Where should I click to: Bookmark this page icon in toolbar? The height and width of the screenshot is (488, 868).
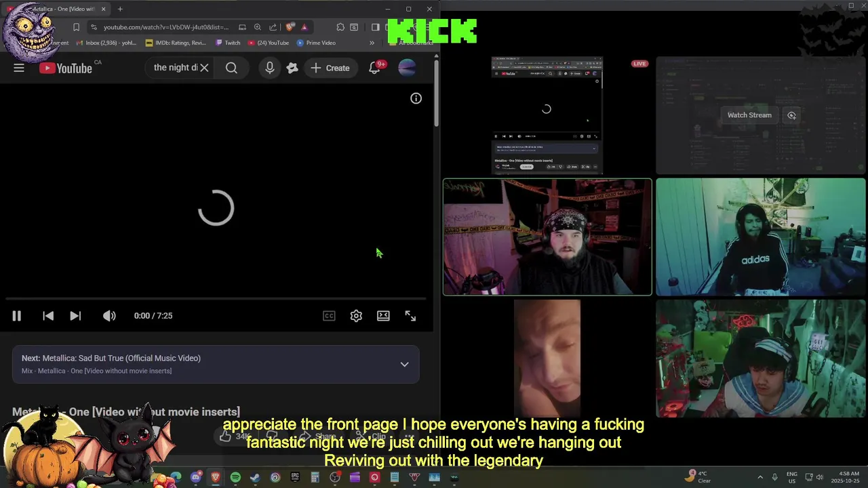tap(76, 27)
